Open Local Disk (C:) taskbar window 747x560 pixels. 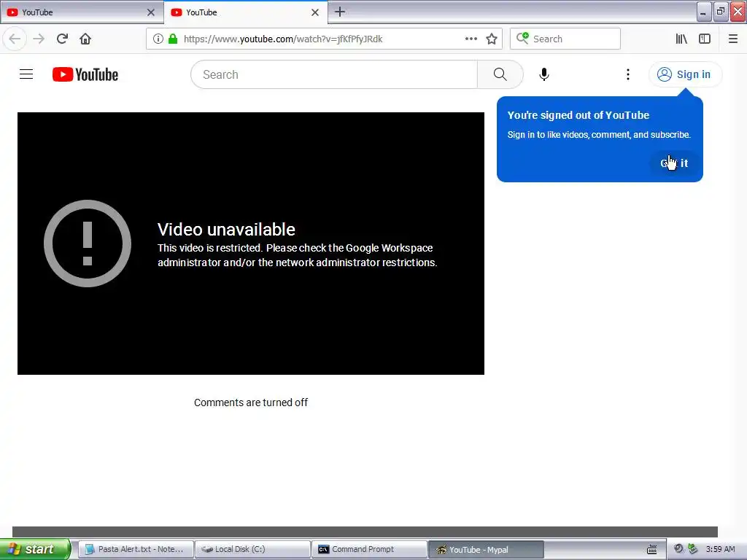click(x=252, y=550)
